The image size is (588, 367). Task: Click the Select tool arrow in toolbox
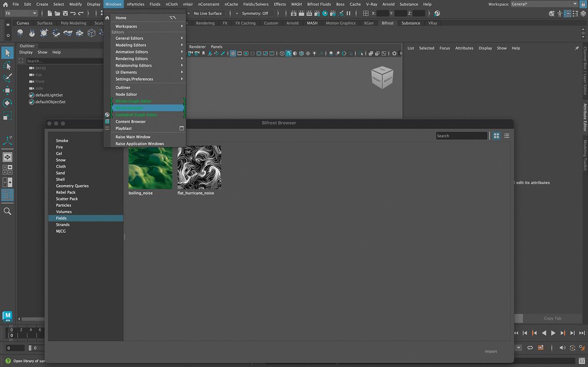pyautogui.click(x=7, y=52)
